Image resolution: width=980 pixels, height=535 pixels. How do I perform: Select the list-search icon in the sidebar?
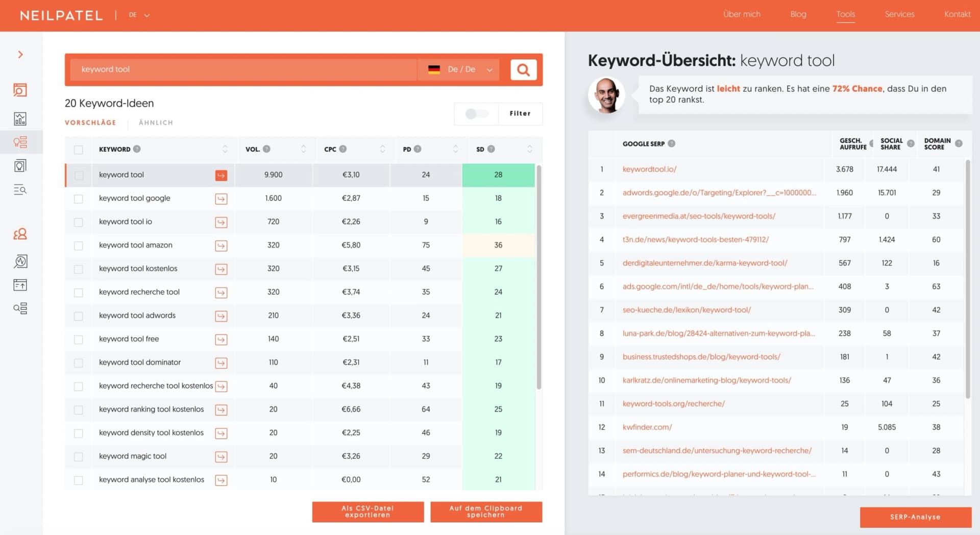[20, 189]
